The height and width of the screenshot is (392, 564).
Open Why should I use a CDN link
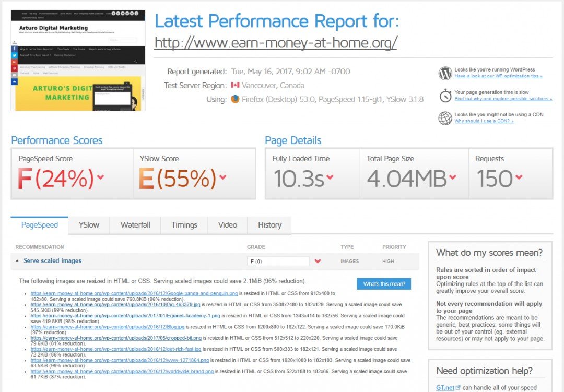[x=484, y=121]
